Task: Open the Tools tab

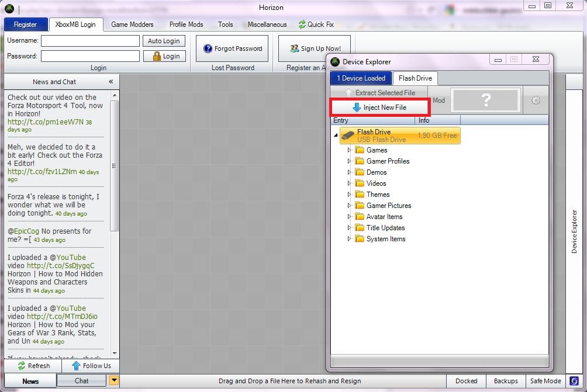Action: [x=225, y=25]
